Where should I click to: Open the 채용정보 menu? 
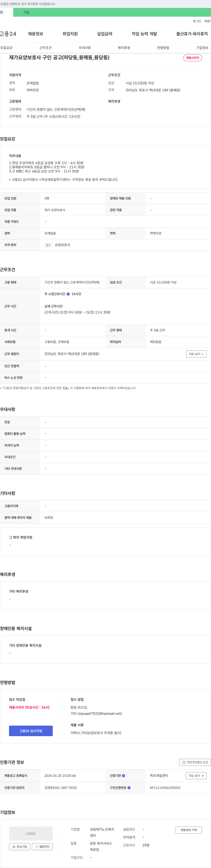[35, 34]
